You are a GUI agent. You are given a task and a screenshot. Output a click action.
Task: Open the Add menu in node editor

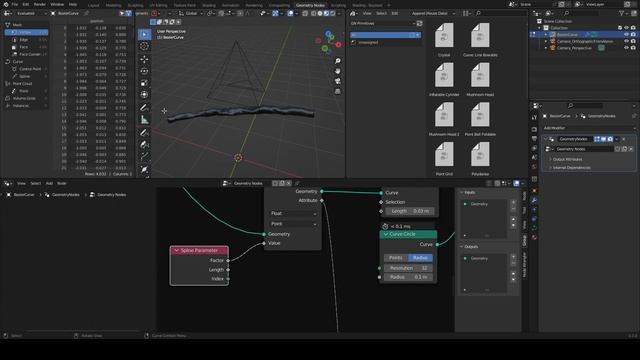[49, 184]
